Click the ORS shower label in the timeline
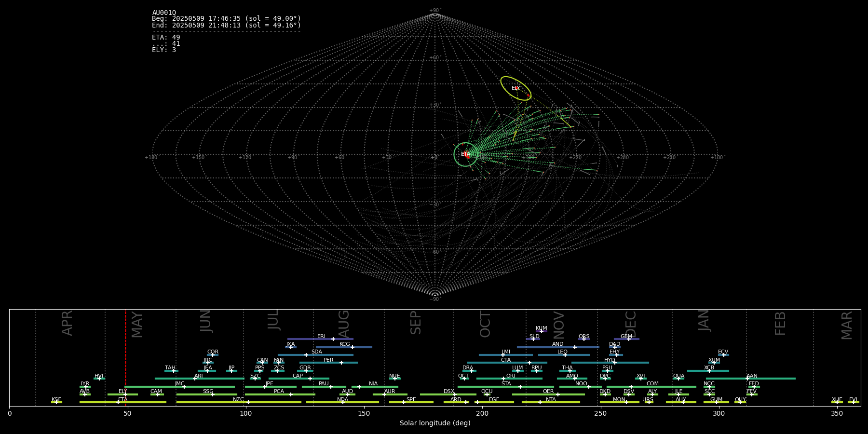 (584, 337)
